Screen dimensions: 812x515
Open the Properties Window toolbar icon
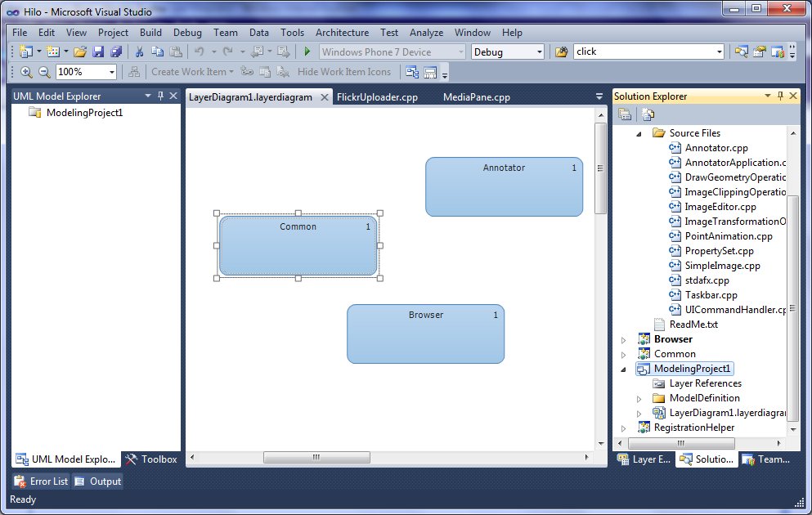[759, 51]
